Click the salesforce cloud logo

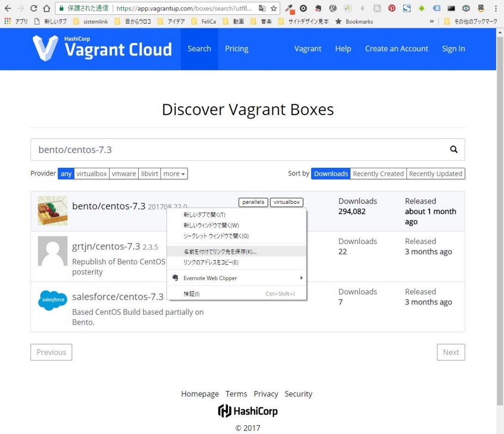[x=53, y=300]
